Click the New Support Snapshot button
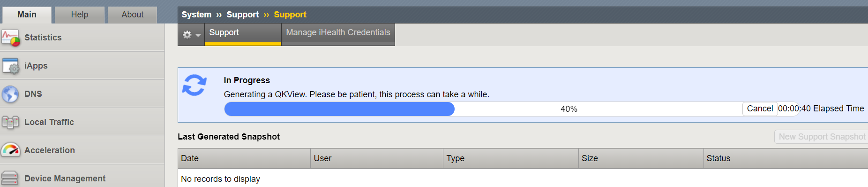The width and height of the screenshot is (868, 187). pyautogui.click(x=822, y=137)
